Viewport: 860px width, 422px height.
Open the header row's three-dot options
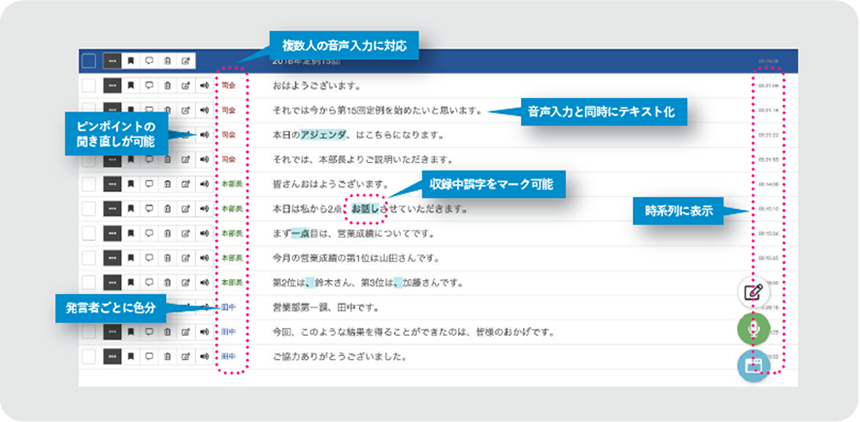pyautogui.click(x=112, y=61)
